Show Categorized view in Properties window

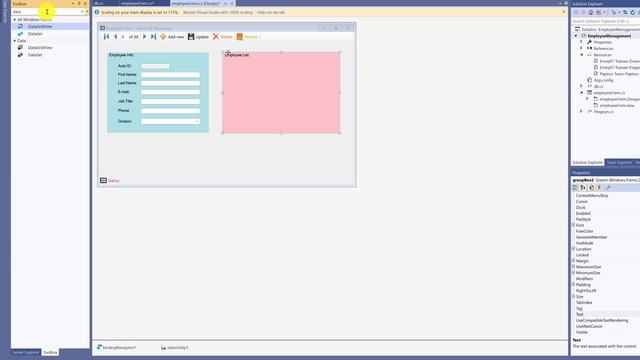coord(575,188)
